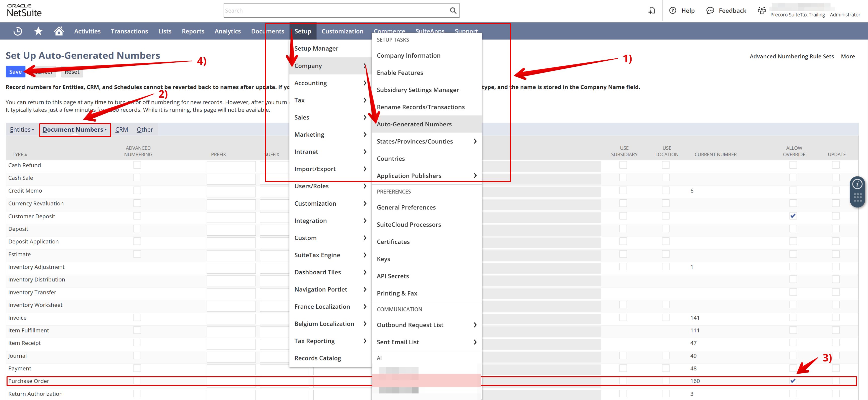
Task: Switch to the Other tab
Action: click(145, 129)
